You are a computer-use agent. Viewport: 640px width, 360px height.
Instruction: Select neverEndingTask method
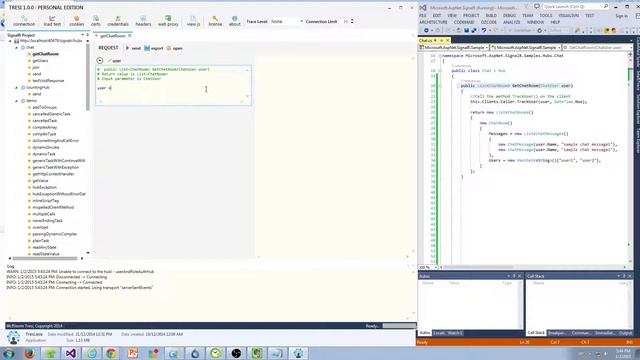pyautogui.click(x=47, y=221)
